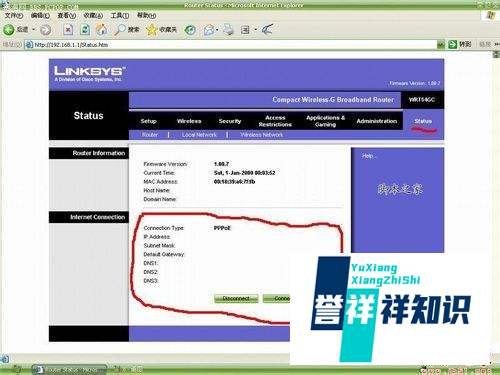This screenshot has width=500, height=375.
Task: Select the Wireless Network sub-tab
Action: pyautogui.click(x=262, y=135)
